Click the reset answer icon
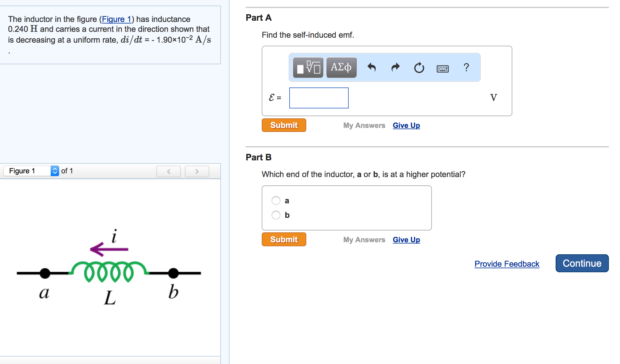The height and width of the screenshot is (364, 620). (x=419, y=68)
